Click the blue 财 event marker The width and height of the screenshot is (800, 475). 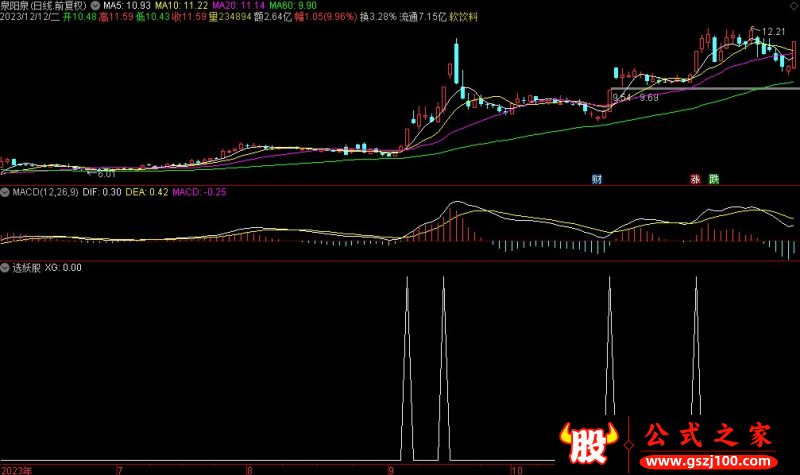click(x=596, y=179)
